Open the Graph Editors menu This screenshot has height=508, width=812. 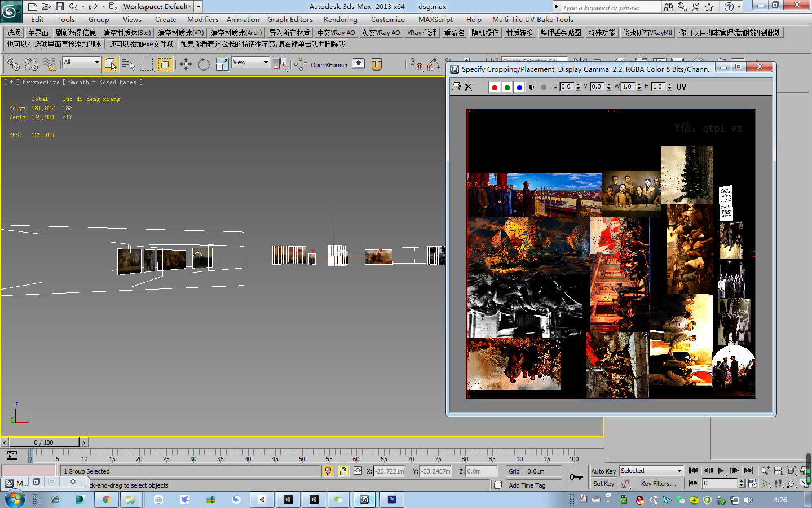290,19
